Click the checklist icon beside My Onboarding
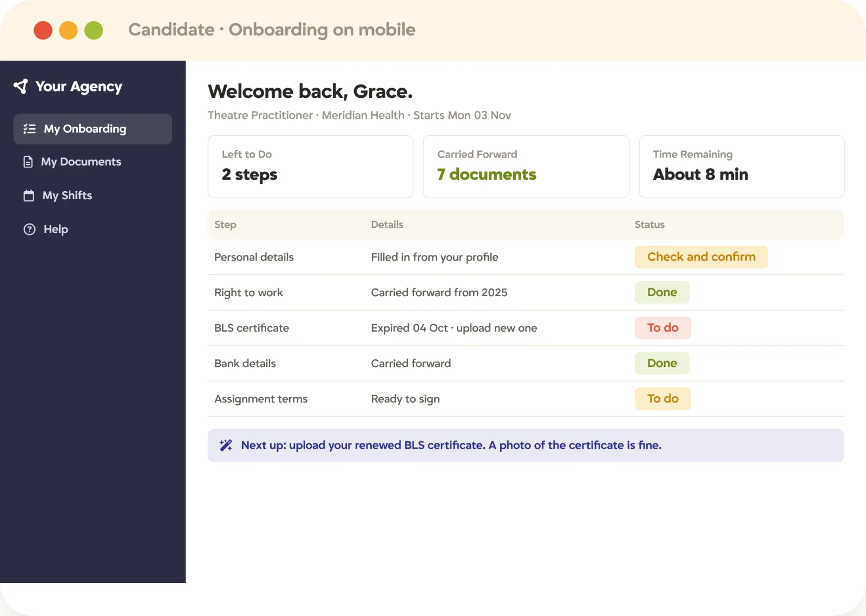The width and height of the screenshot is (866, 616). point(29,129)
